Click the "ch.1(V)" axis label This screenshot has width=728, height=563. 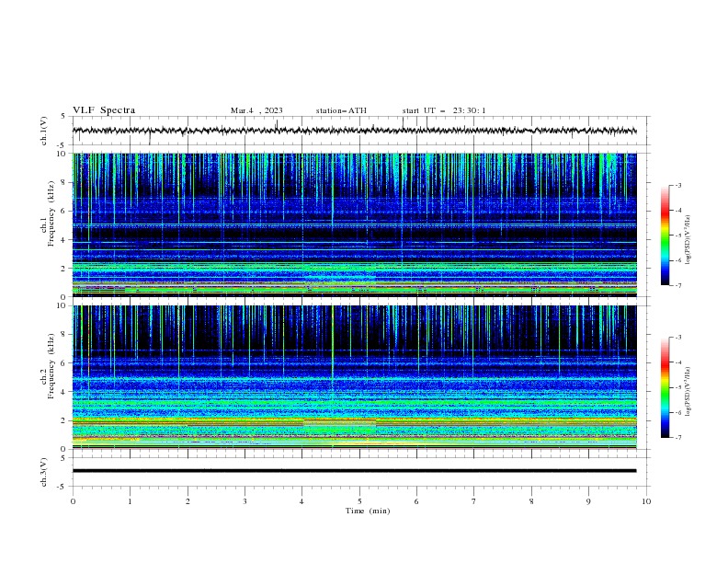tap(44, 131)
